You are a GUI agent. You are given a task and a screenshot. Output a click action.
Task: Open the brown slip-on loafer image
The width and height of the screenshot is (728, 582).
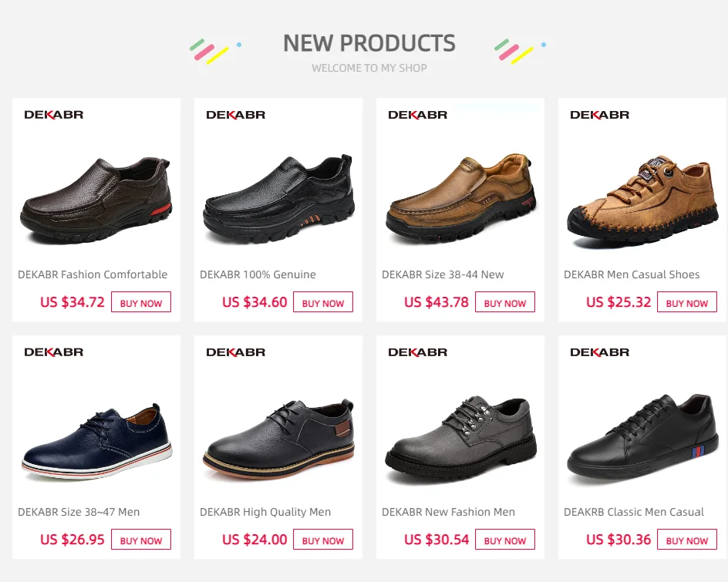click(96, 200)
